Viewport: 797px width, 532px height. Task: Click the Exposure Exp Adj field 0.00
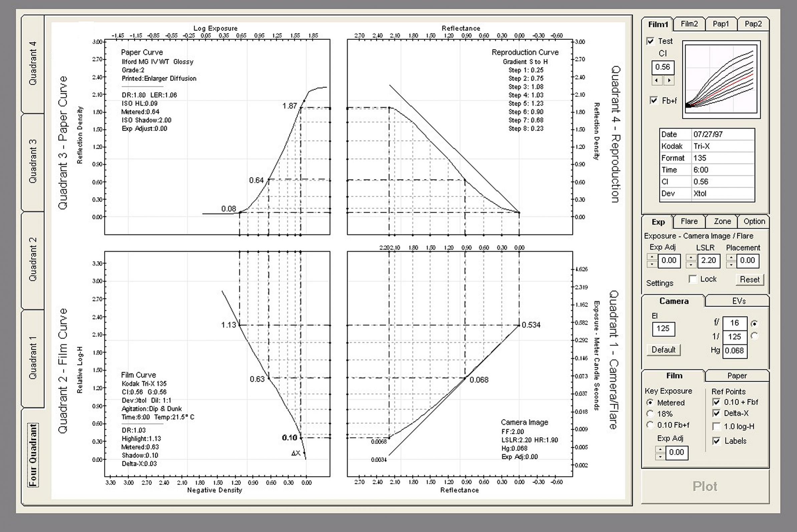tap(669, 260)
